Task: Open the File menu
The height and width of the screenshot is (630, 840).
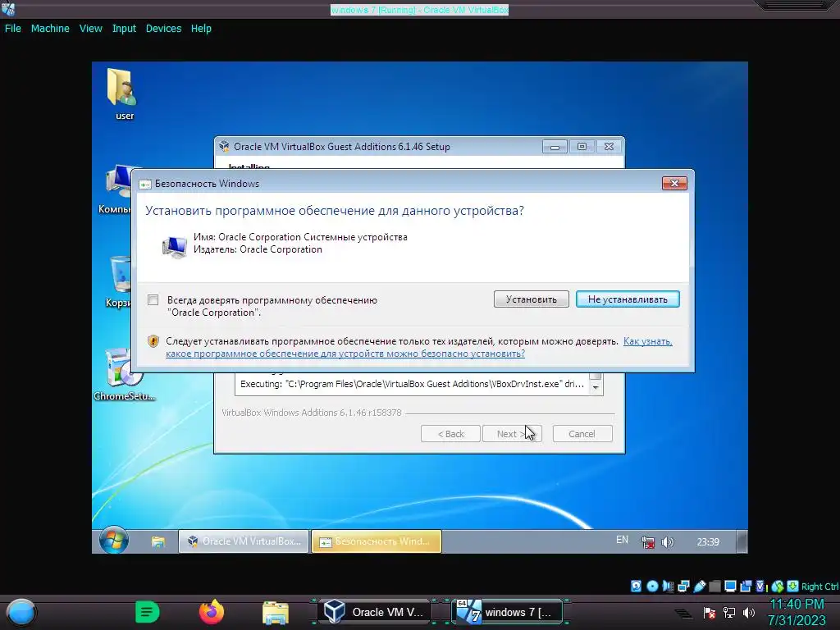Action: pyautogui.click(x=13, y=29)
